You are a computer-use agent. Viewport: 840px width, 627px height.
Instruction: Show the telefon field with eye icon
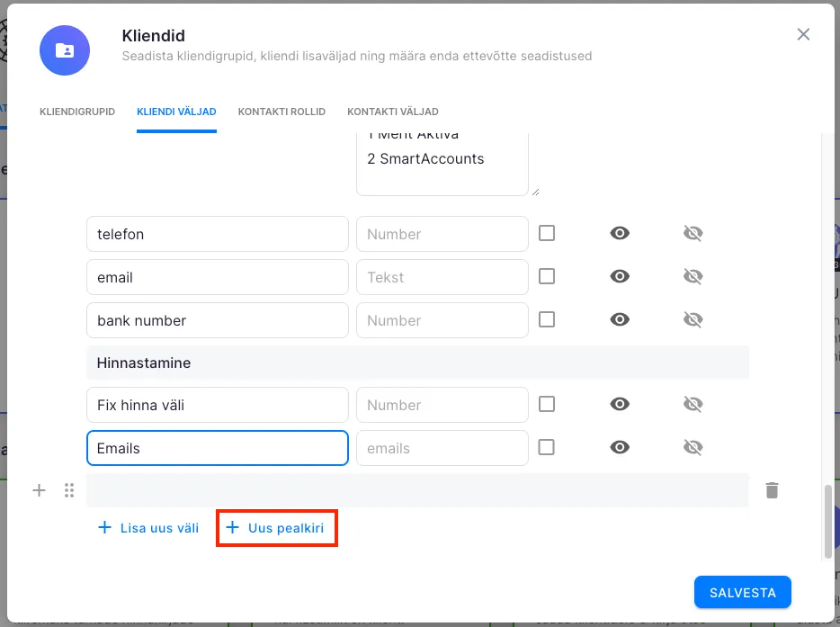[x=620, y=234]
